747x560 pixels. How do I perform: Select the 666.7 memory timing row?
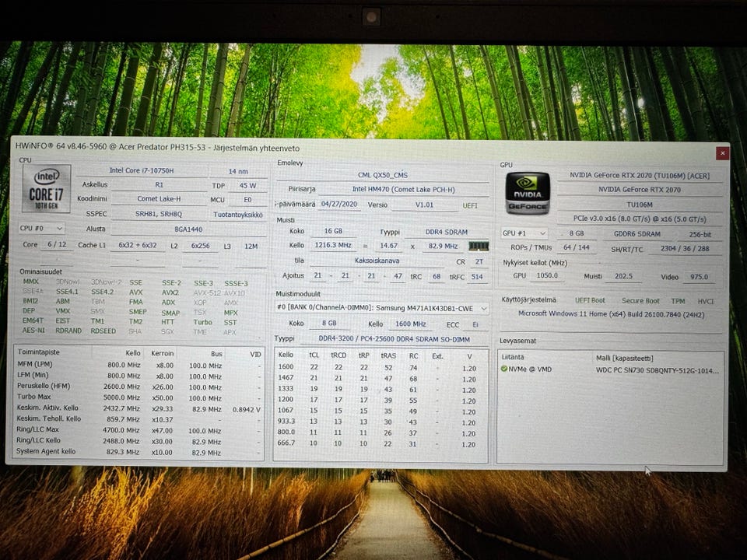pyautogui.click(x=381, y=443)
